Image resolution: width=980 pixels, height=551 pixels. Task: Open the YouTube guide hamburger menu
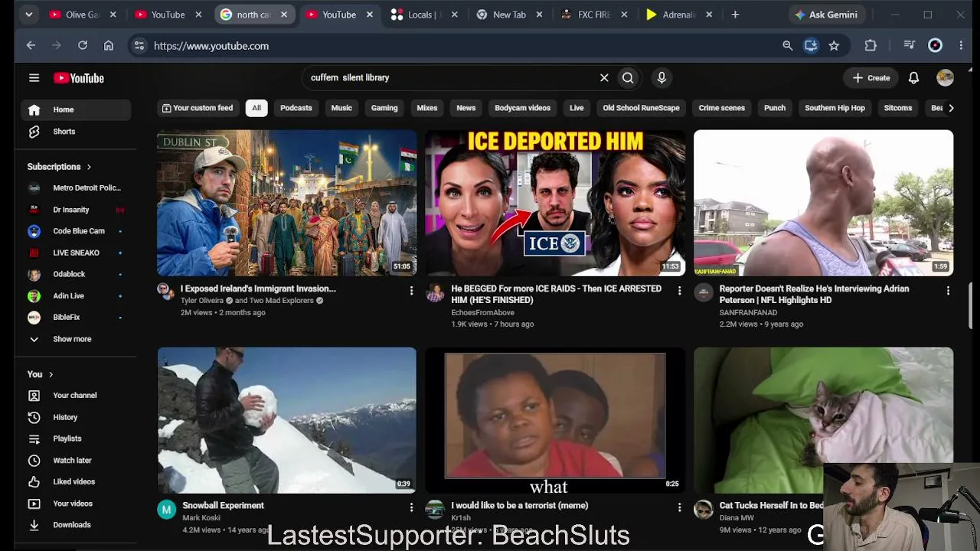click(x=34, y=77)
